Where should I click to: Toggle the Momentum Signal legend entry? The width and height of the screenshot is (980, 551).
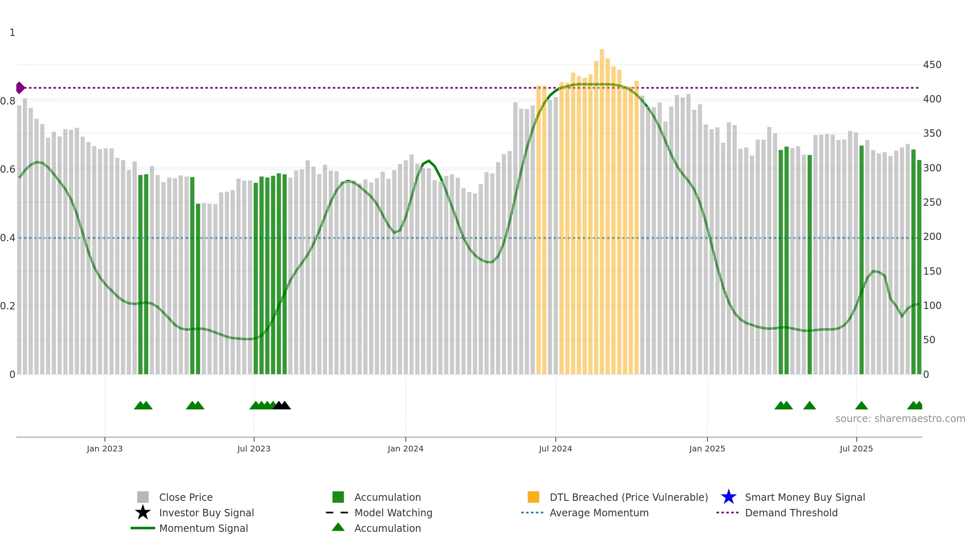point(189,528)
